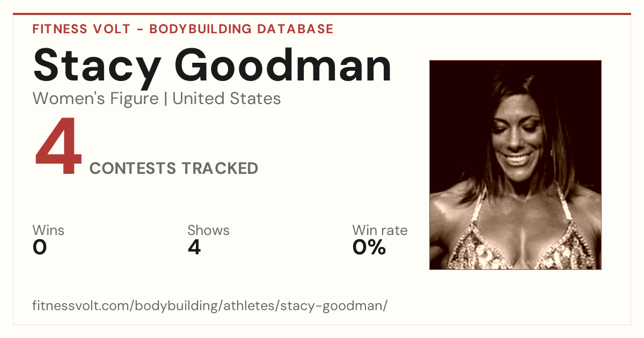This screenshot has height=338, width=644.
Task: Click the first name Stacy in the title
Action: coord(97,67)
